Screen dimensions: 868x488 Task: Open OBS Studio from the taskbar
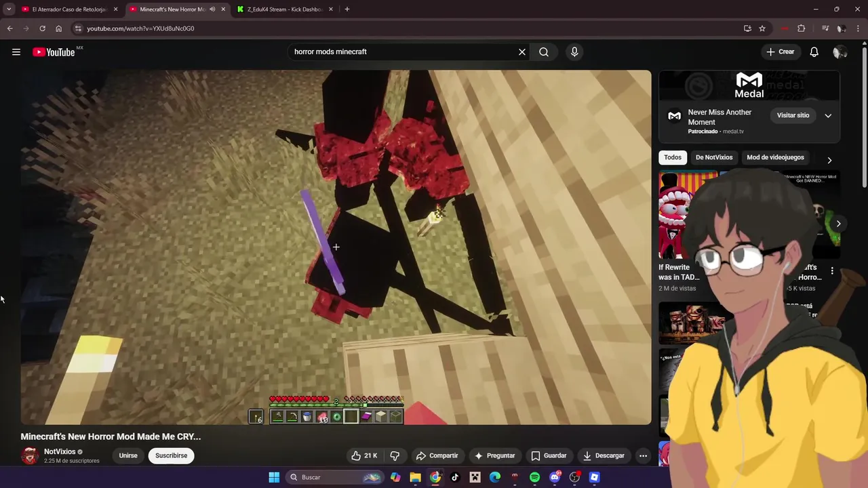574,477
